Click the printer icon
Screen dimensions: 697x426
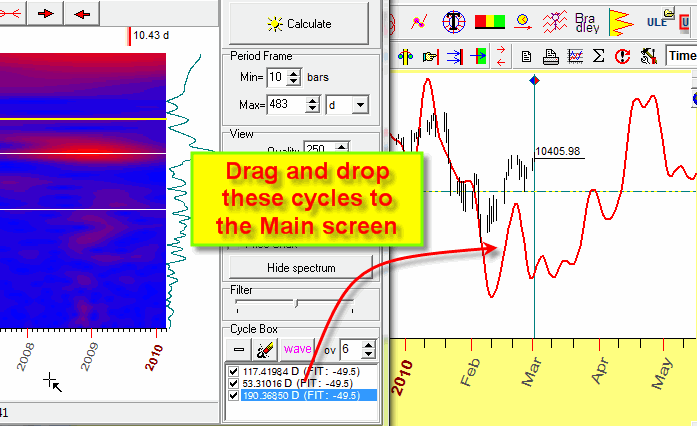pos(551,56)
